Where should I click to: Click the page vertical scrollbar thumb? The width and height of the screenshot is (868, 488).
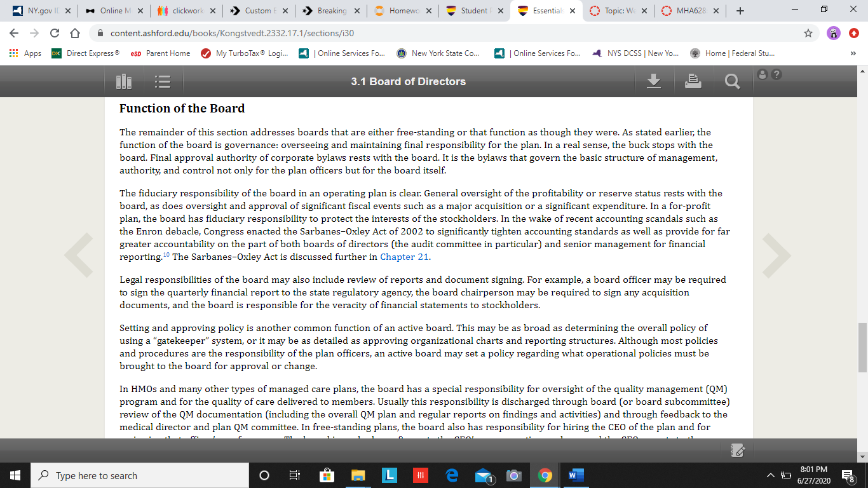pos(862,347)
